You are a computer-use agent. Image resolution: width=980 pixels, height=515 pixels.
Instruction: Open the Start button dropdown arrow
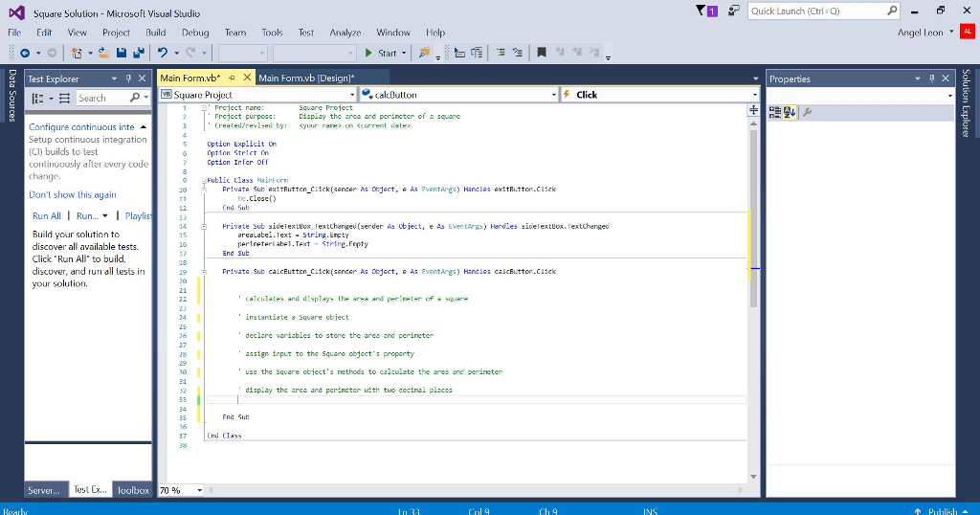coord(404,53)
